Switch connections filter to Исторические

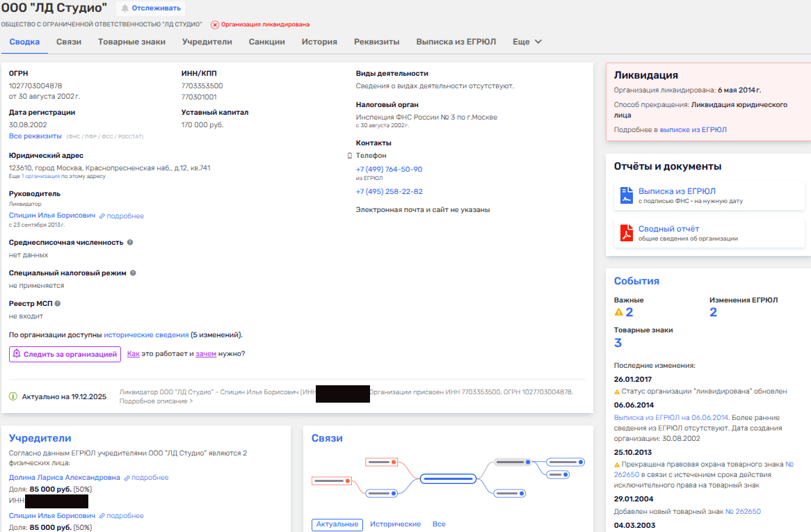[x=395, y=524]
